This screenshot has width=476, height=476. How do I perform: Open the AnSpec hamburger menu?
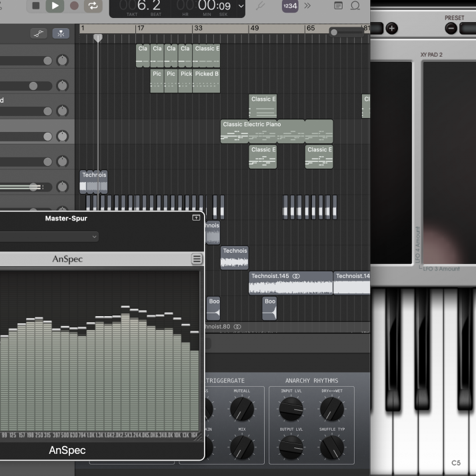(x=197, y=259)
